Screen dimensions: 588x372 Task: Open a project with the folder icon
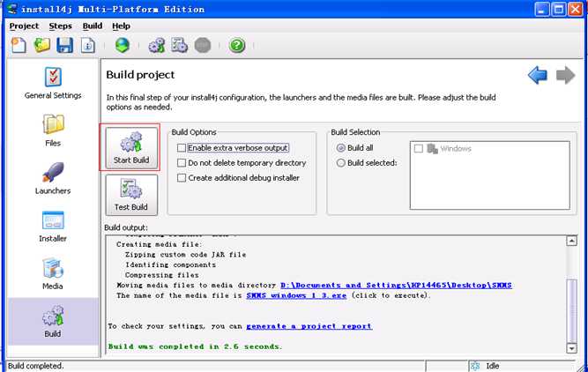[x=42, y=45]
